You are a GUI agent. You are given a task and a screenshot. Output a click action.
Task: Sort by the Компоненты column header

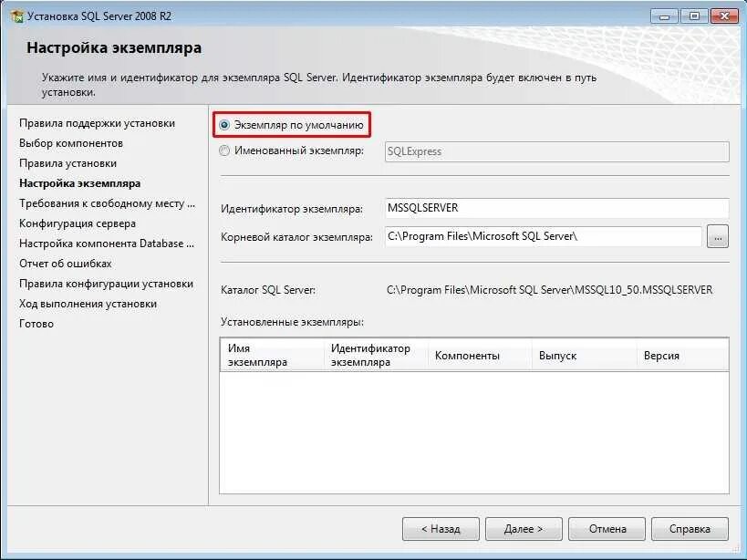(x=480, y=355)
